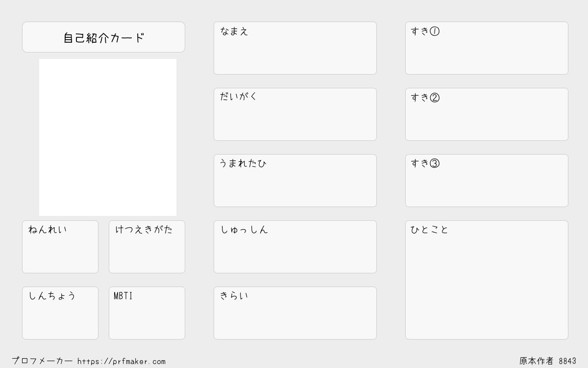The width and height of the screenshot is (588, 368).
Task: Select the しんちょう height field
Action: click(x=60, y=313)
